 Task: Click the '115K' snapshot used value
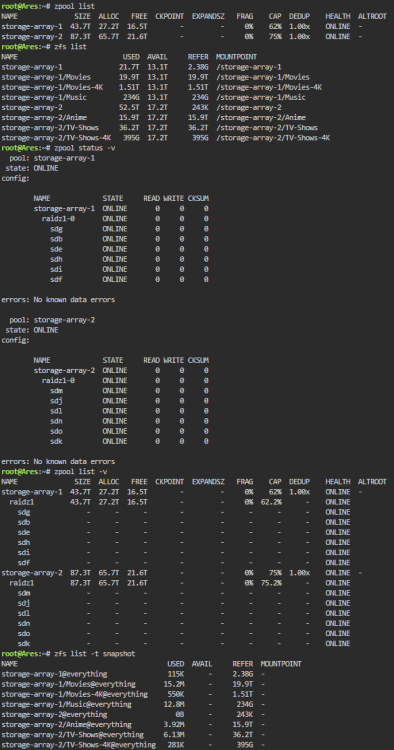click(x=176, y=674)
